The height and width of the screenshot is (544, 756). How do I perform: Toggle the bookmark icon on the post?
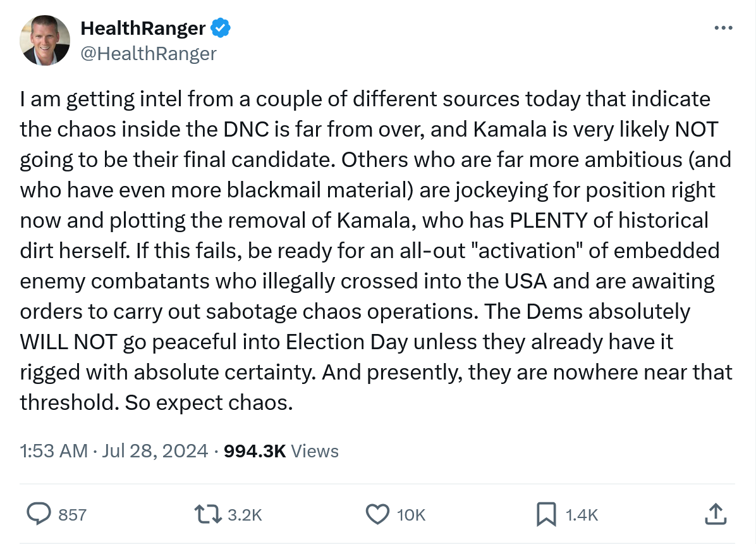[546, 514]
